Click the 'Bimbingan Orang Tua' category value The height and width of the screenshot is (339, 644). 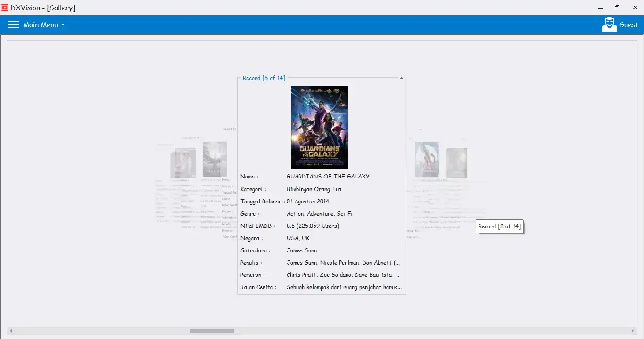pos(314,189)
